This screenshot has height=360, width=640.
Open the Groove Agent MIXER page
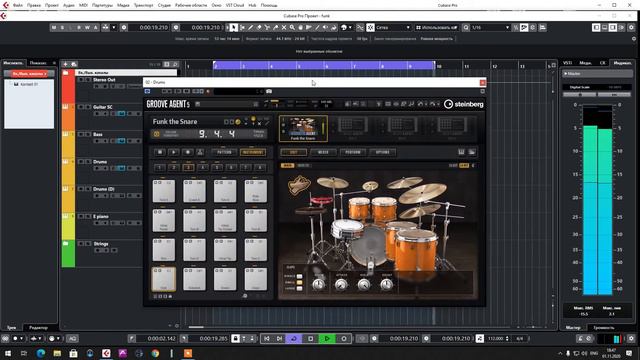323,152
